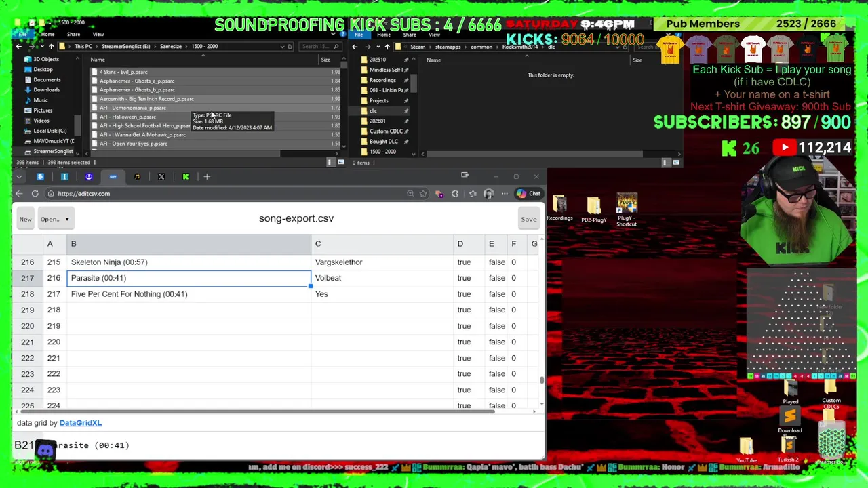This screenshot has width=868, height=488.
Task: Select row header 219 in the grid
Action: tap(27, 310)
